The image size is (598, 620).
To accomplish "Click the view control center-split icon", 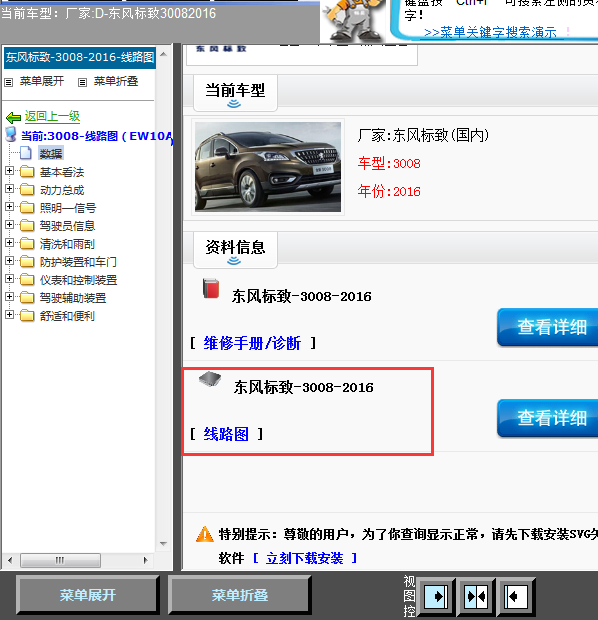I will pyautogui.click(x=476, y=596).
